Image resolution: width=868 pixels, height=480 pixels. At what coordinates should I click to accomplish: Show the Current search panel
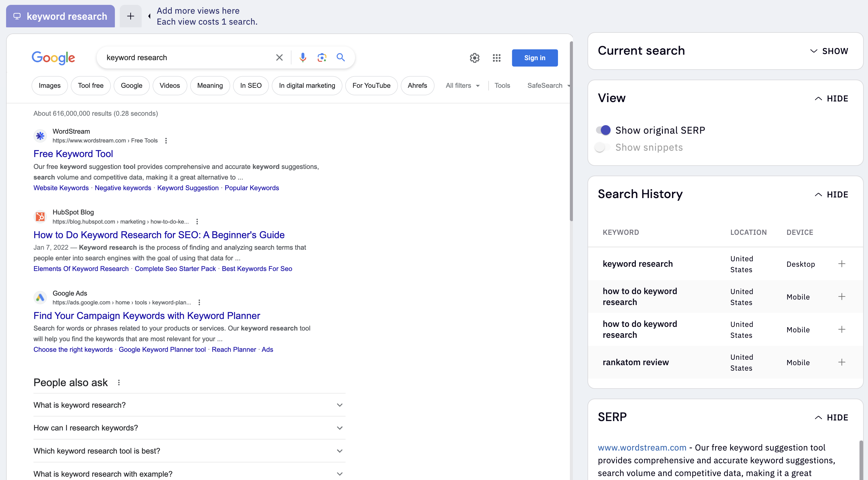(x=829, y=51)
